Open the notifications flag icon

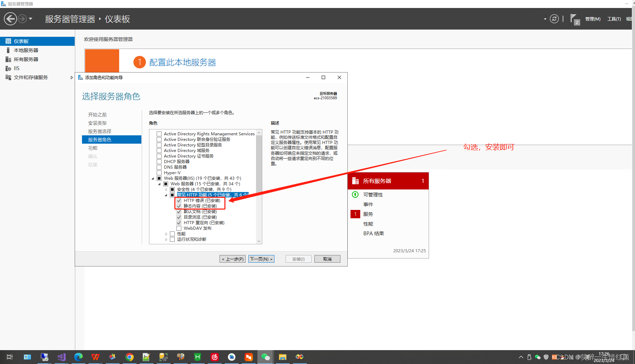coord(574,19)
